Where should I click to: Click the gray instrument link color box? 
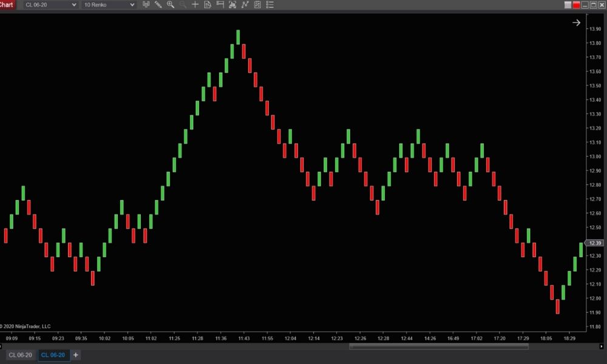tap(568, 5)
